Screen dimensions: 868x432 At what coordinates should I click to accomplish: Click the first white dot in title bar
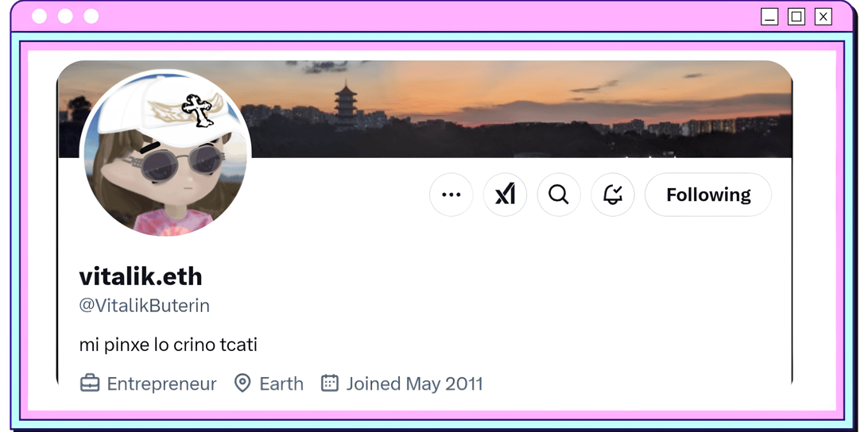pyautogui.click(x=39, y=17)
